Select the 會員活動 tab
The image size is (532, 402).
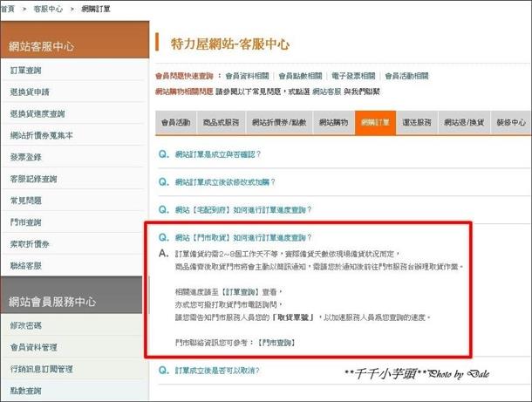(176, 122)
